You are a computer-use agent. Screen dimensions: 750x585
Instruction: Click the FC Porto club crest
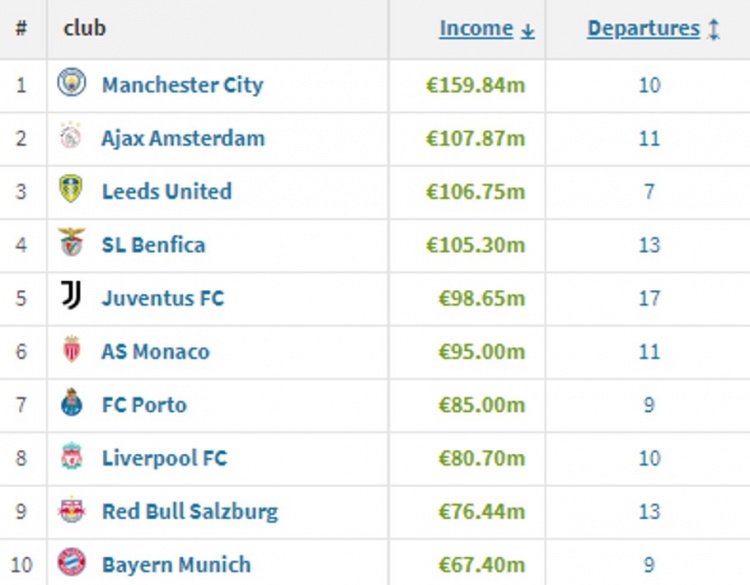tap(71, 404)
